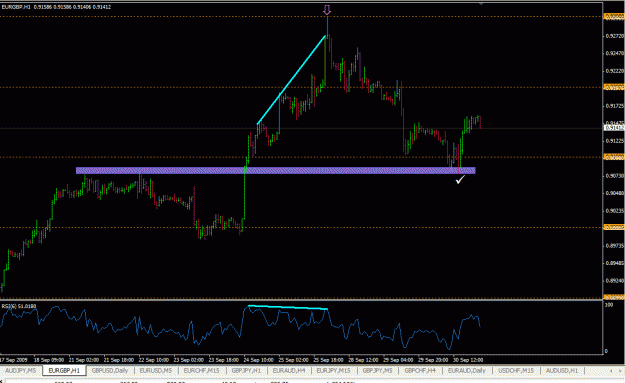625x383 pixels.
Task: Click the 0.91225 price scale label
Action: [x=614, y=141]
